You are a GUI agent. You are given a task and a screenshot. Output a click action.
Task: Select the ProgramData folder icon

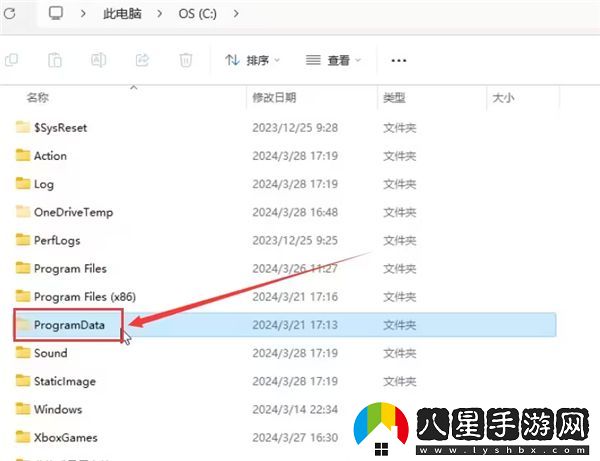click(x=24, y=325)
